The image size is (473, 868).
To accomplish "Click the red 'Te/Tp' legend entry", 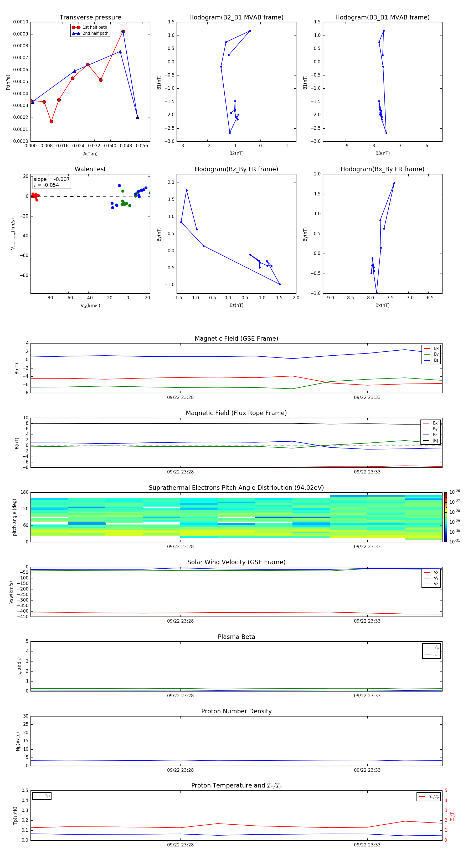I will point(434,797).
